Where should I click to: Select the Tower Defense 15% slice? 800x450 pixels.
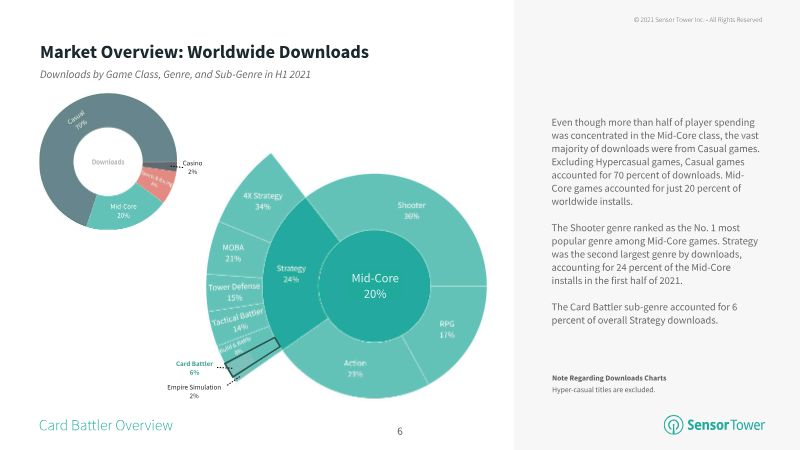234,292
